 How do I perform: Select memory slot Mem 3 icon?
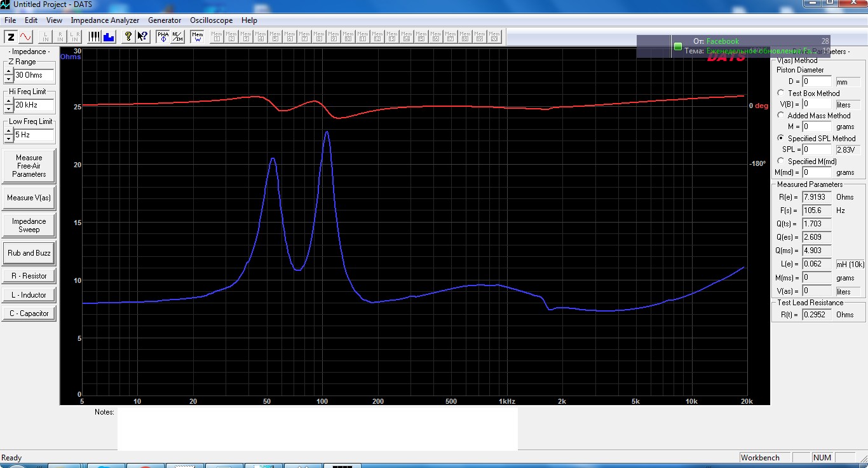pyautogui.click(x=247, y=37)
